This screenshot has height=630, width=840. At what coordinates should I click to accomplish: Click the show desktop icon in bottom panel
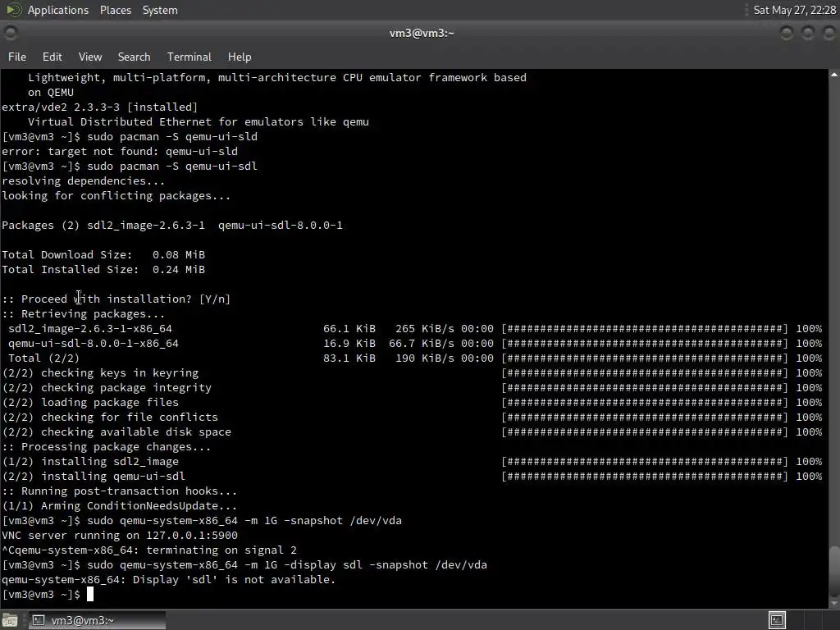[10, 620]
